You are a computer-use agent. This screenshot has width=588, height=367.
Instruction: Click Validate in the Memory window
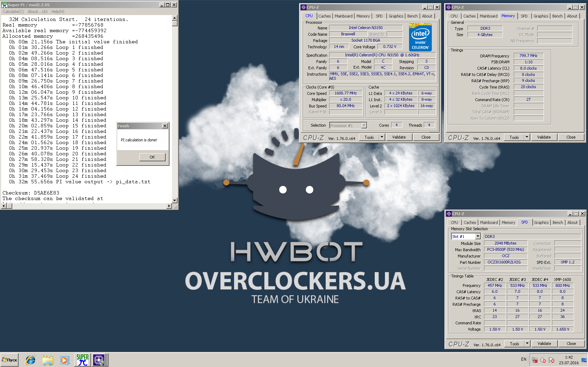(544, 137)
